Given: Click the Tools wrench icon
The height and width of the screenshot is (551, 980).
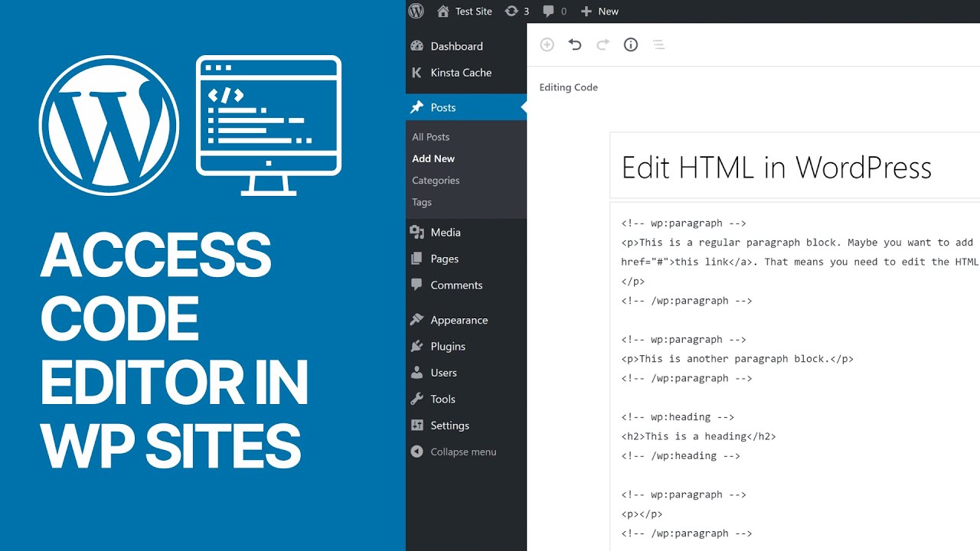Looking at the screenshot, I should coord(416,399).
